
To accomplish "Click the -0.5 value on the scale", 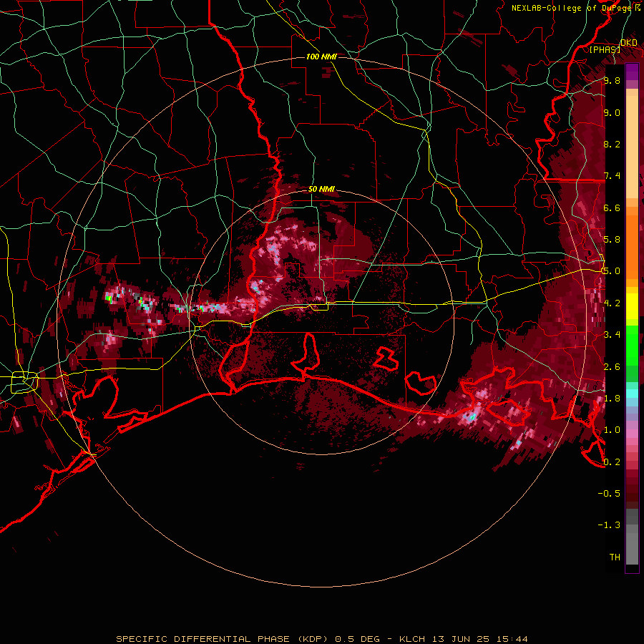I will pyautogui.click(x=609, y=493).
